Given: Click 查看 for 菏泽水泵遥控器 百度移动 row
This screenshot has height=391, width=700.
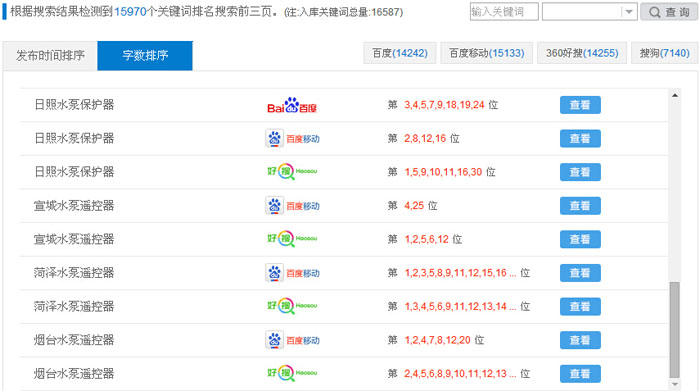Looking at the screenshot, I should coord(580,273).
